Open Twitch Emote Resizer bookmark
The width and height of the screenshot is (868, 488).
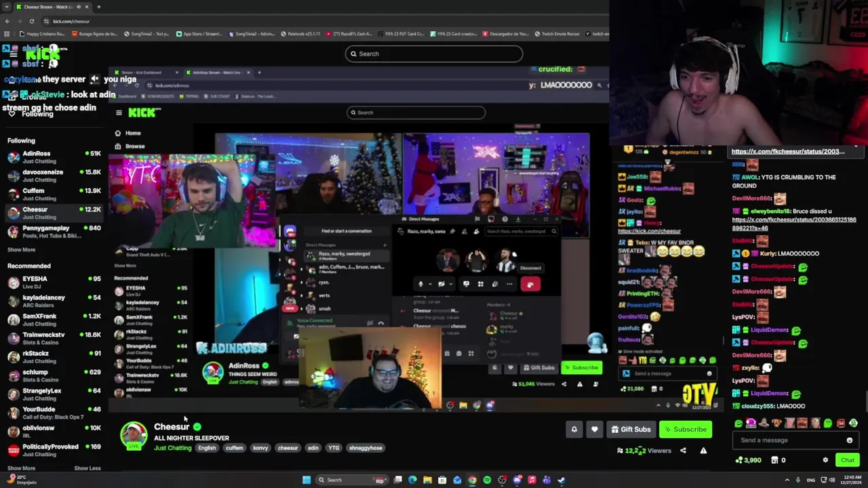point(557,34)
